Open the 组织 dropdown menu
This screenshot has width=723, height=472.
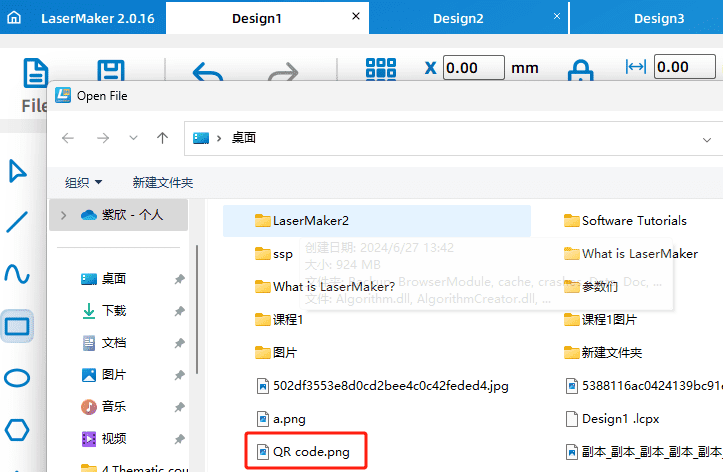(83, 183)
